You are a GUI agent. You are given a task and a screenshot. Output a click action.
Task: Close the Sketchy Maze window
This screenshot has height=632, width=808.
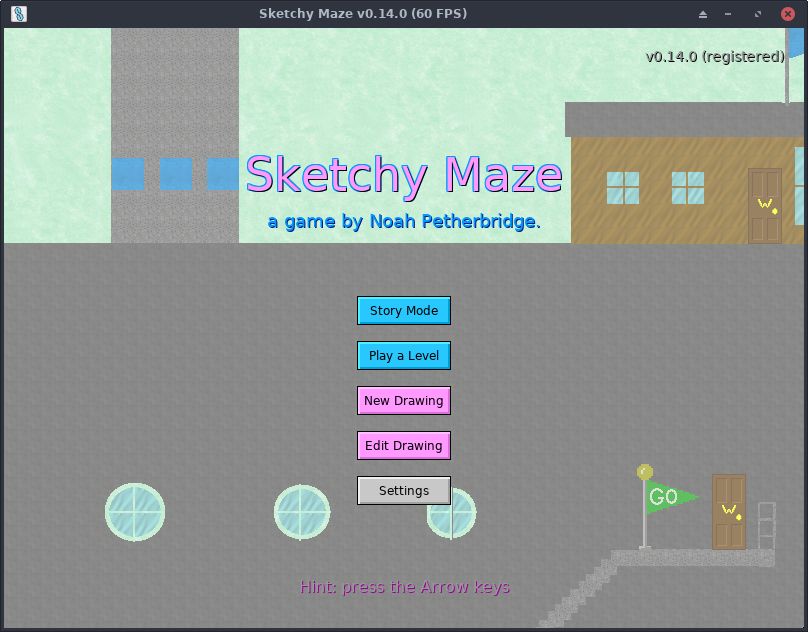[x=787, y=13]
